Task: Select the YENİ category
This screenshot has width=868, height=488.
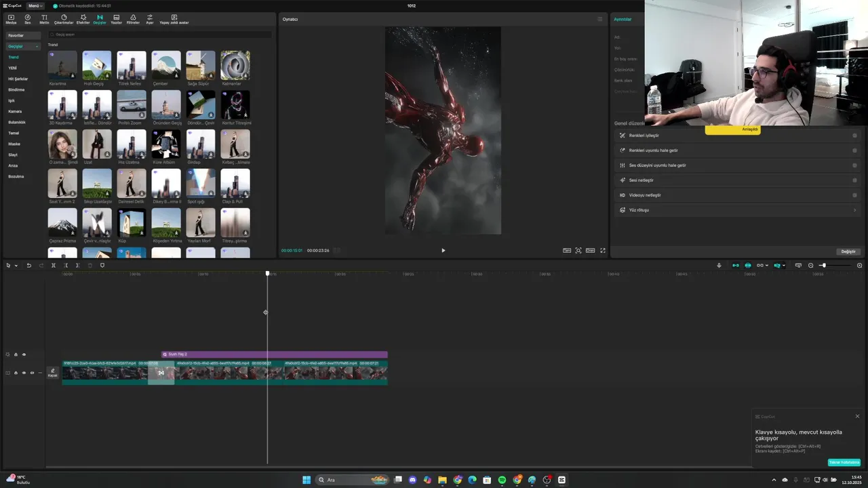Action: 12,68
